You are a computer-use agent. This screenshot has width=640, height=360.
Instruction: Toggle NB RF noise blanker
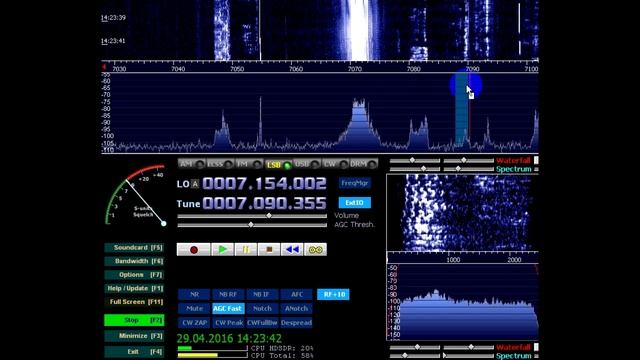(x=228, y=294)
